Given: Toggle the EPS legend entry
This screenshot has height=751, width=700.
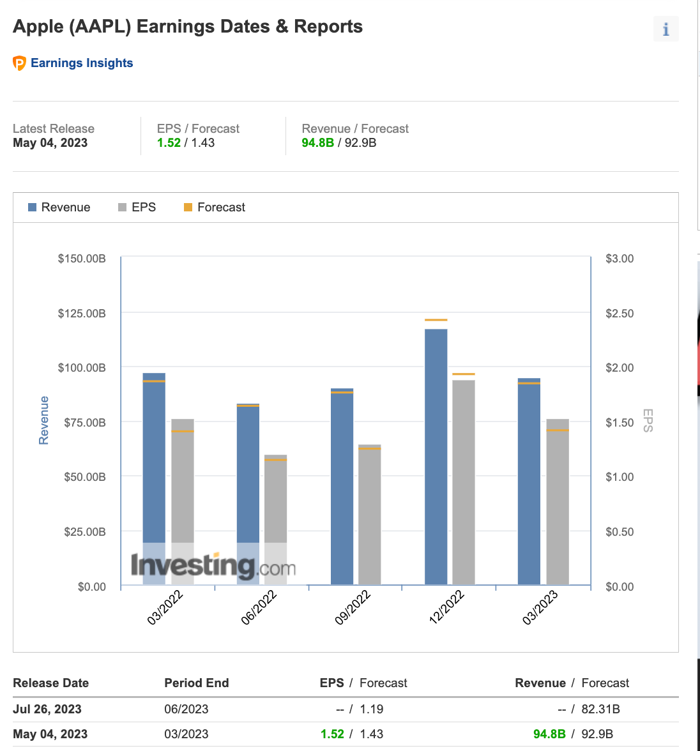Looking at the screenshot, I should (137, 208).
